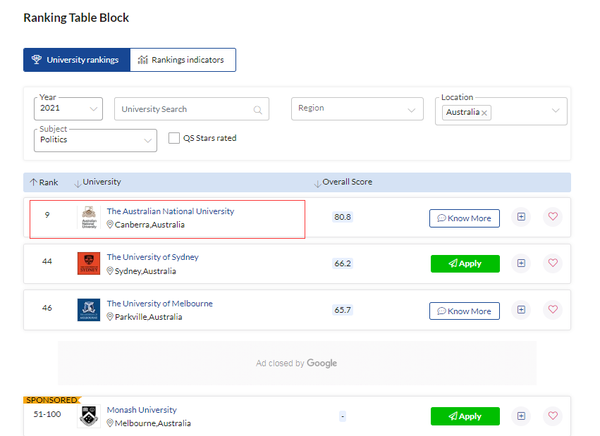Screen dimensions: 600x436
Task: Open The University of Sydney link
Action: tap(153, 257)
